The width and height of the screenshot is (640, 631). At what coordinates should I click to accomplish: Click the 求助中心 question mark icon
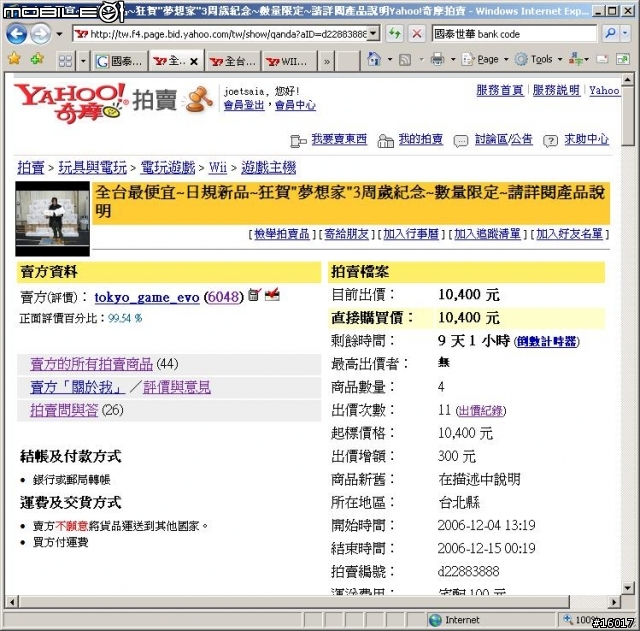(x=550, y=141)
